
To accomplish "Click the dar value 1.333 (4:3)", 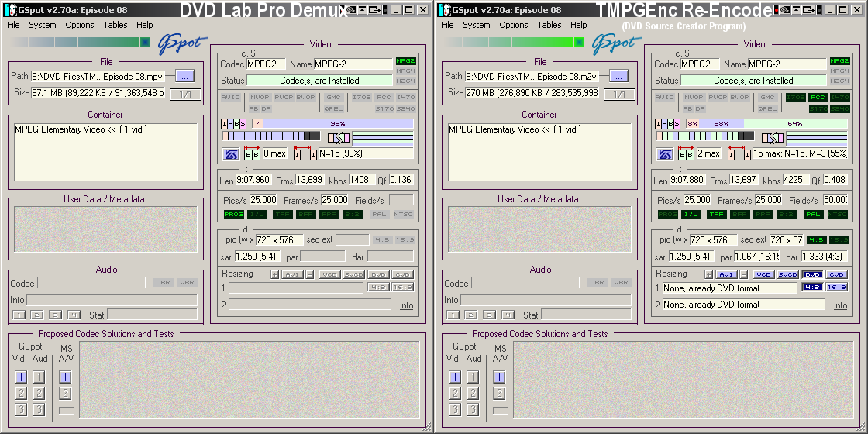I will pyautogui.click(x=823, y=257).
